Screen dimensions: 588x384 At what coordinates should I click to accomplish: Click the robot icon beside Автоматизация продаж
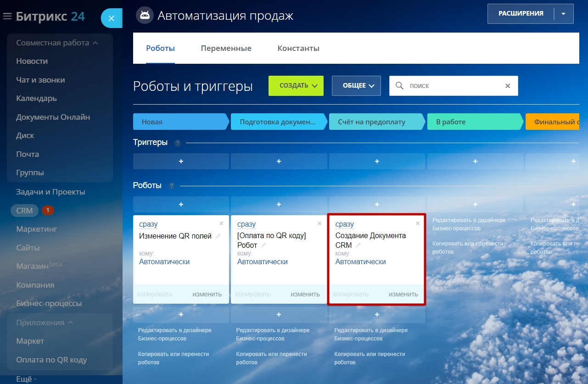pos(145,15)
